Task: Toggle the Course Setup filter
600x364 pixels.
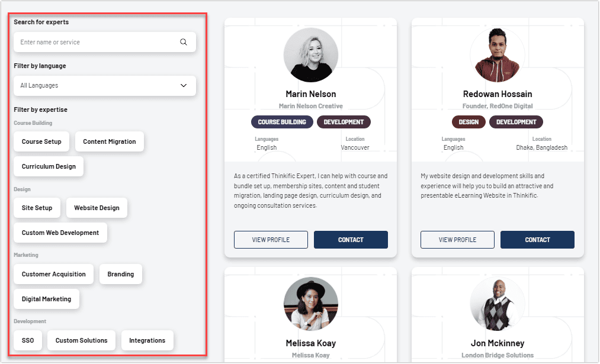Action: [x=41, y=141]
